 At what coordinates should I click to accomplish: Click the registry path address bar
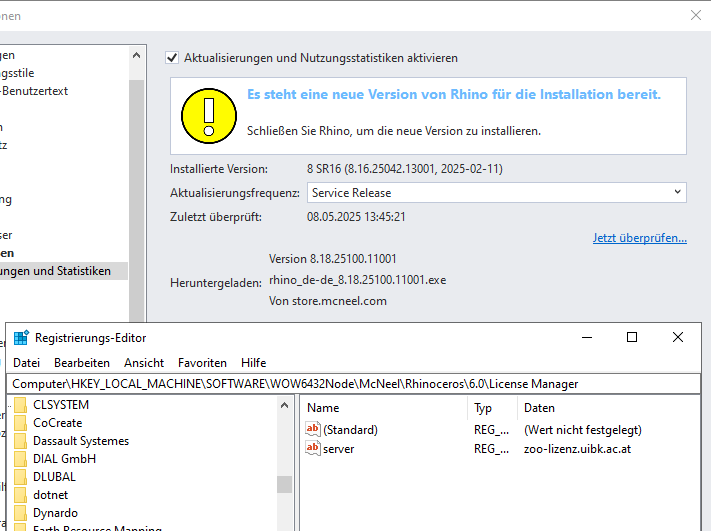pyautogui.click(x=353, y=384)
